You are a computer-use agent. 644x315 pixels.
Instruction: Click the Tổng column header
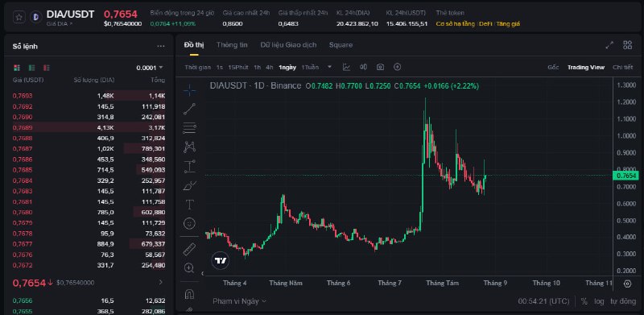[158, 80]
